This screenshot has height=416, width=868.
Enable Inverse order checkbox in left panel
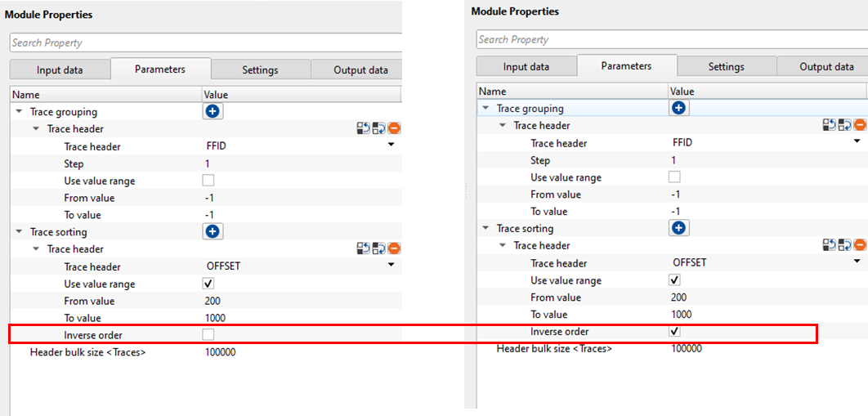(x=208, y=335)
